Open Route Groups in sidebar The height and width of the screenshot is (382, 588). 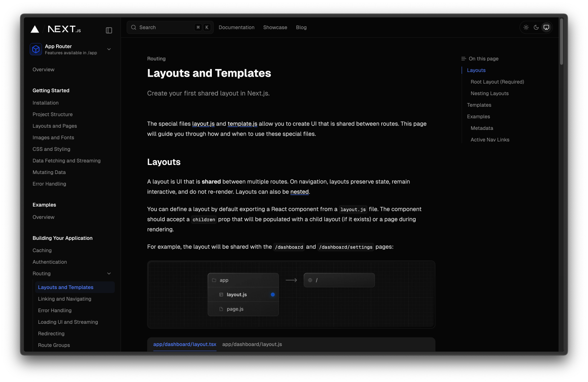[x=54, y=345]
